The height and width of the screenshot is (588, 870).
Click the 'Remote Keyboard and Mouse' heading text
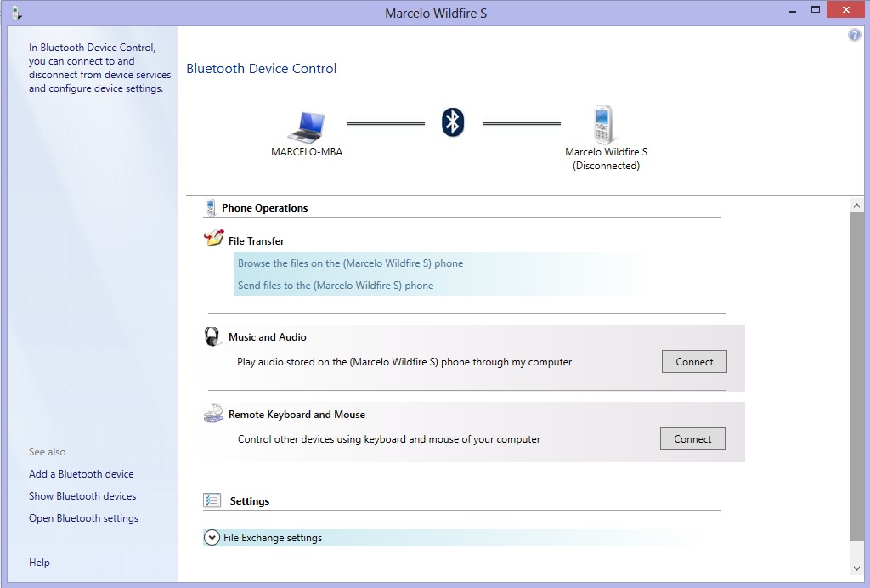297,415
